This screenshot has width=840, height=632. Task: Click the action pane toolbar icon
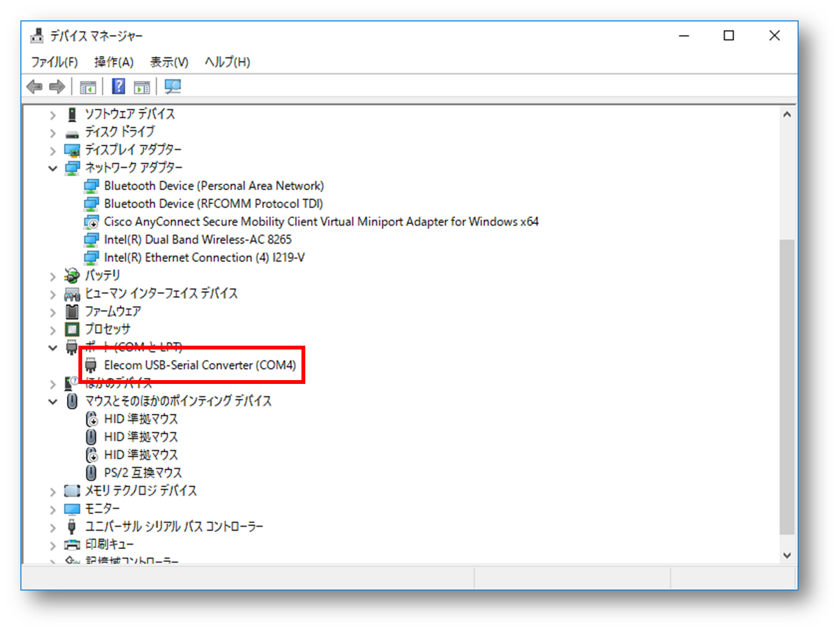(x=142, y=87)
